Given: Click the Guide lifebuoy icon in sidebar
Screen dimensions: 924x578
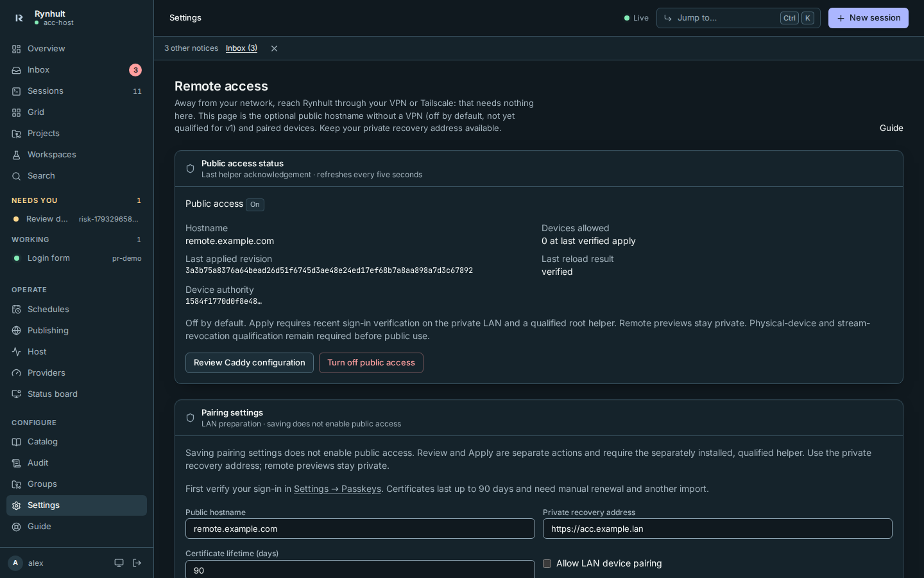Looking at the screenshot, I should click(17, 527).
